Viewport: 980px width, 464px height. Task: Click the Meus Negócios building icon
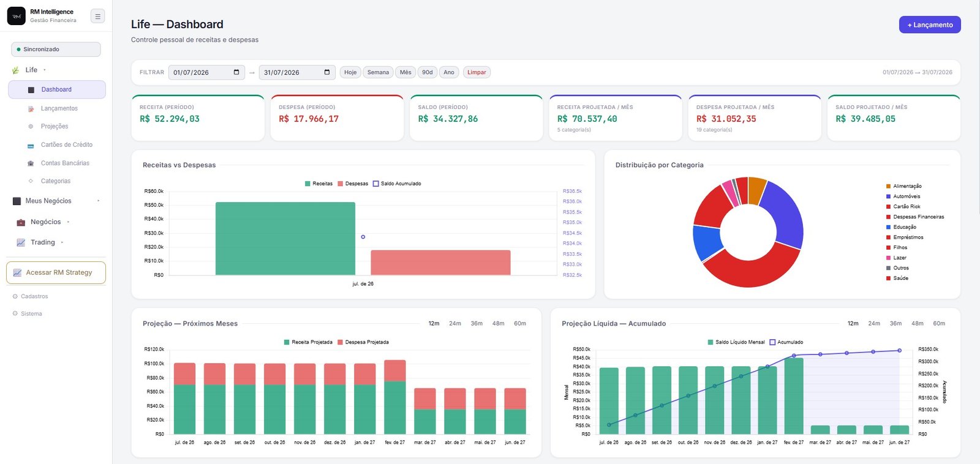click(17, 201)
